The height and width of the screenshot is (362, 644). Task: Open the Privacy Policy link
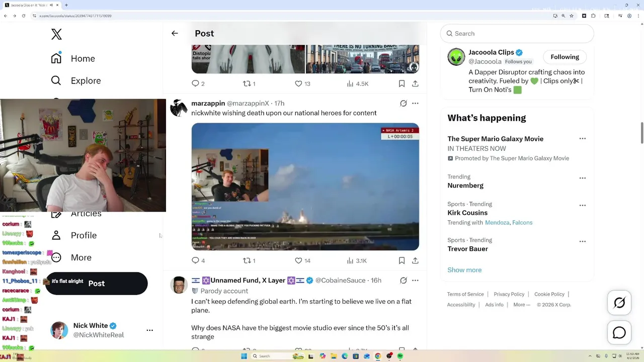509,294
